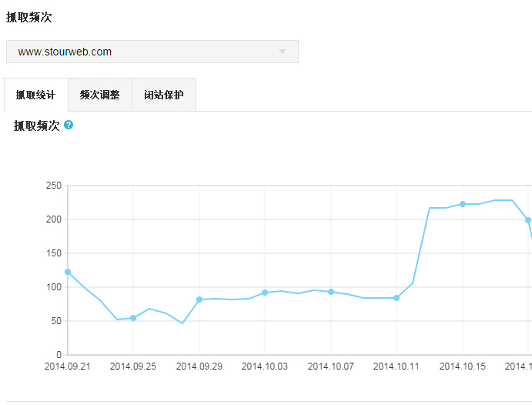
Task: Click the data point at 2014.10.15
Action: point(463,204)
